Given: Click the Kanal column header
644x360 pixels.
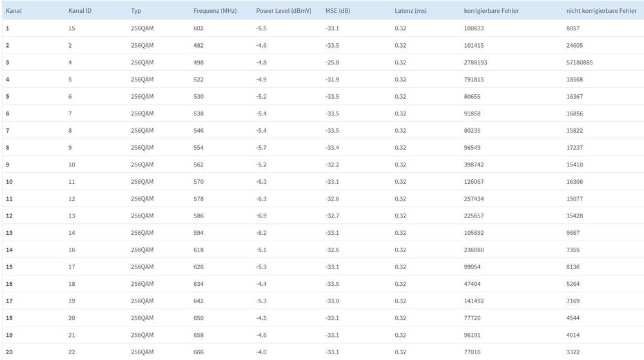Looking at the screenshot, I should click(x=14, y=11).
